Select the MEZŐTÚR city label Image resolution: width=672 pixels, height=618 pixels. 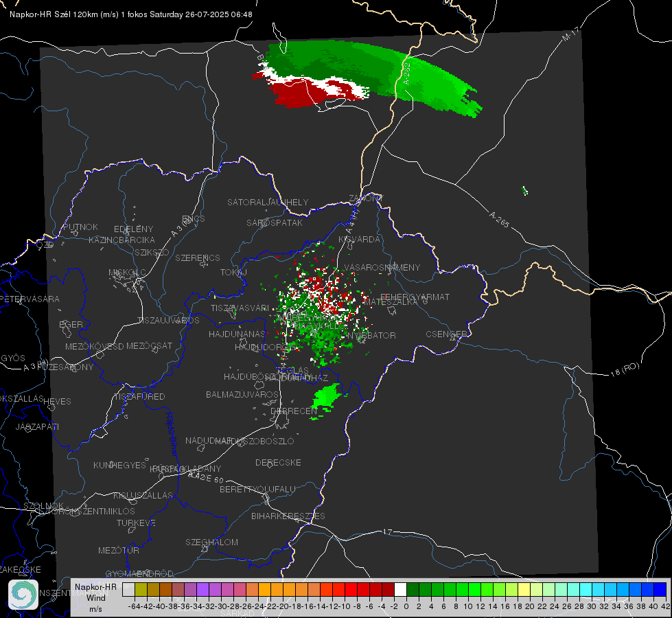click(119, 550)
